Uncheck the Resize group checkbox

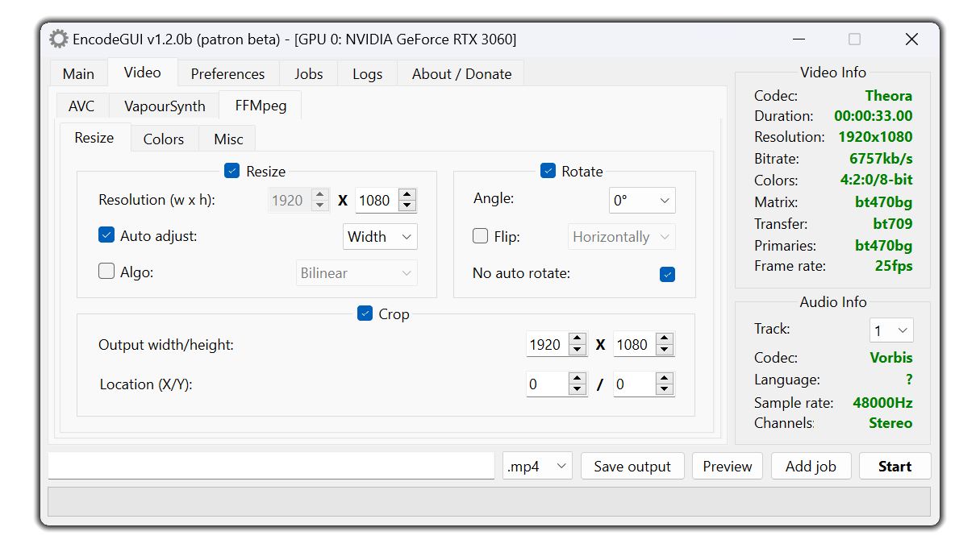(232, 171)
